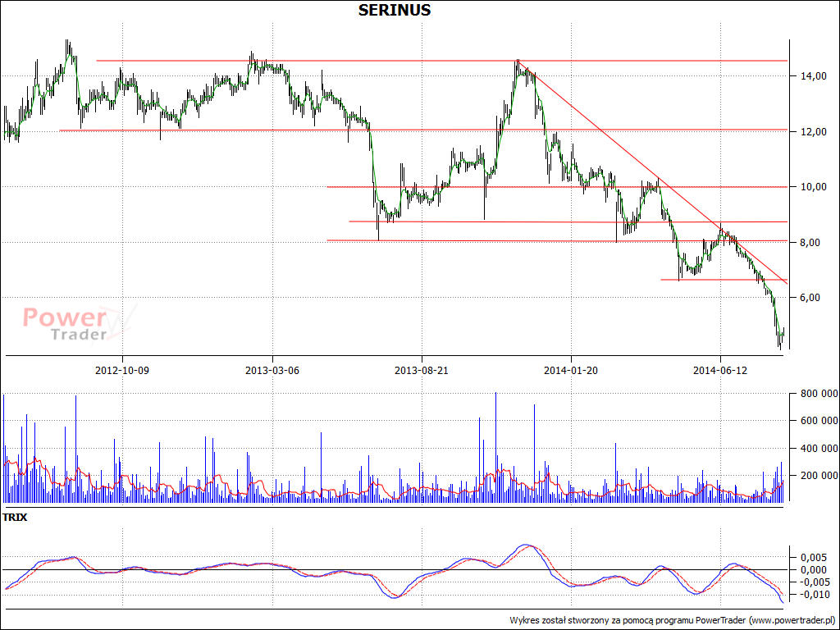
Task: Select the 2013-08-21 date label
Action: [x=422, y=370]
